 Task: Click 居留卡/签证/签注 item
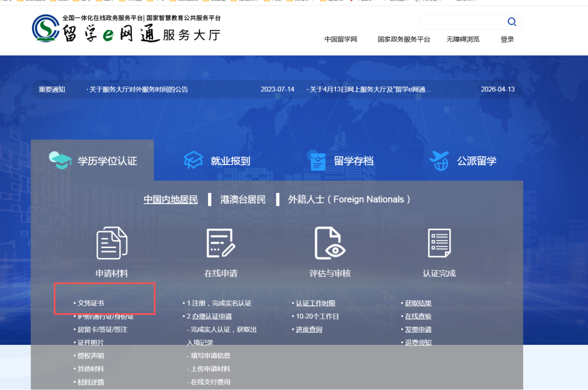102,329
